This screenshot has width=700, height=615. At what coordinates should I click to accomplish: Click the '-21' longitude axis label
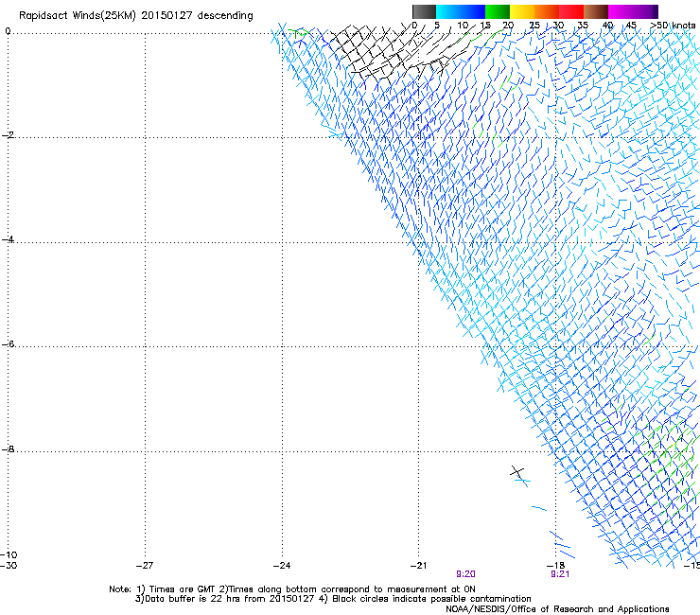pos(418,565)
